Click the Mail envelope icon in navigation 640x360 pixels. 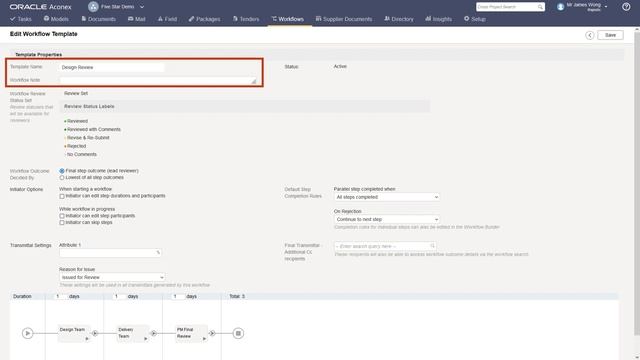pos(130,19)
